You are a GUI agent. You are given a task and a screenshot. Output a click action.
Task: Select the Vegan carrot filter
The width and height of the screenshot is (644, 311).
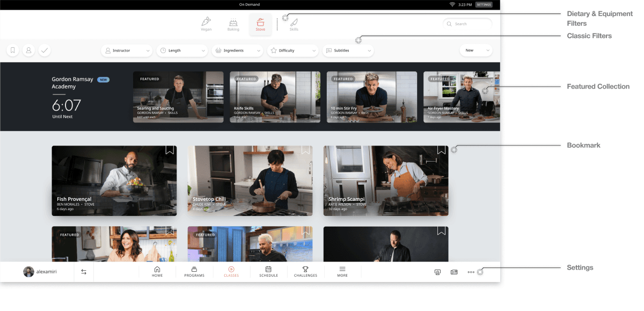tap(206, 24)
